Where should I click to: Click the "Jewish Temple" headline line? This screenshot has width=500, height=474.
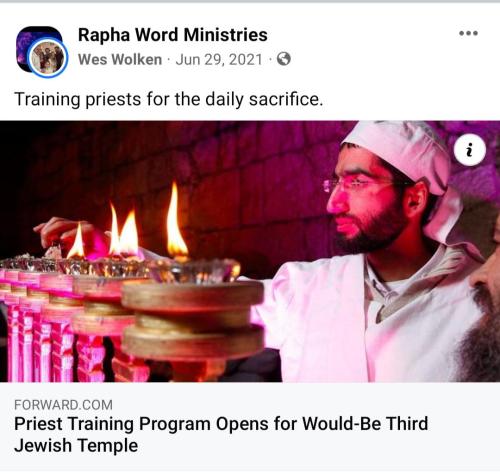tap(76, 446)
